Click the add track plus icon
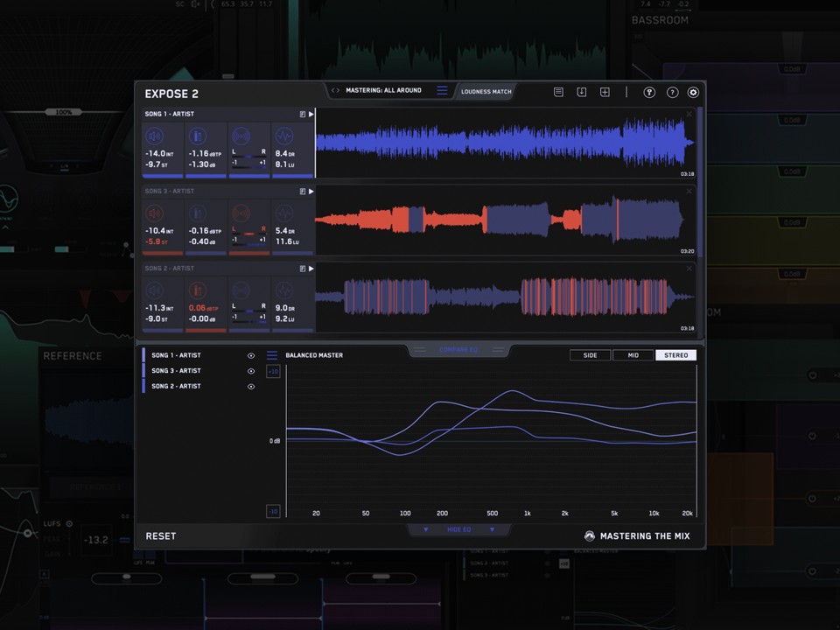 (605, 92)
